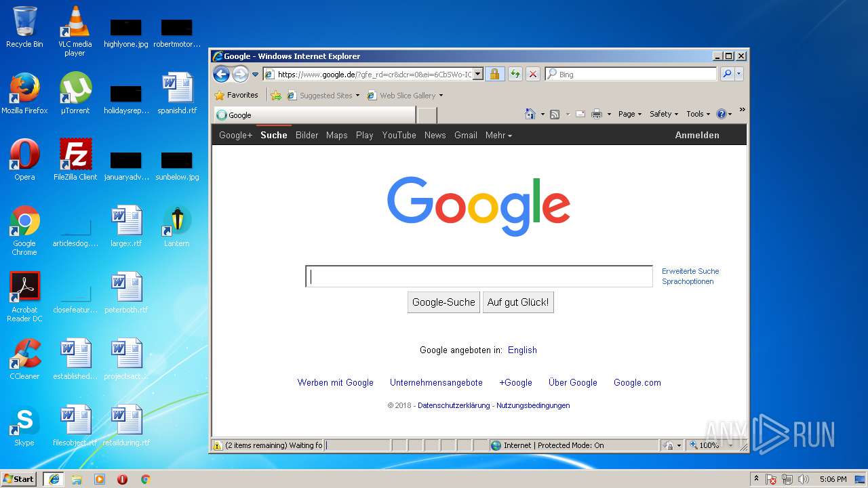This screenshot has height=488, width=868.
Task: Open Suggested Sites favorites item
Action: pos(323,96)
